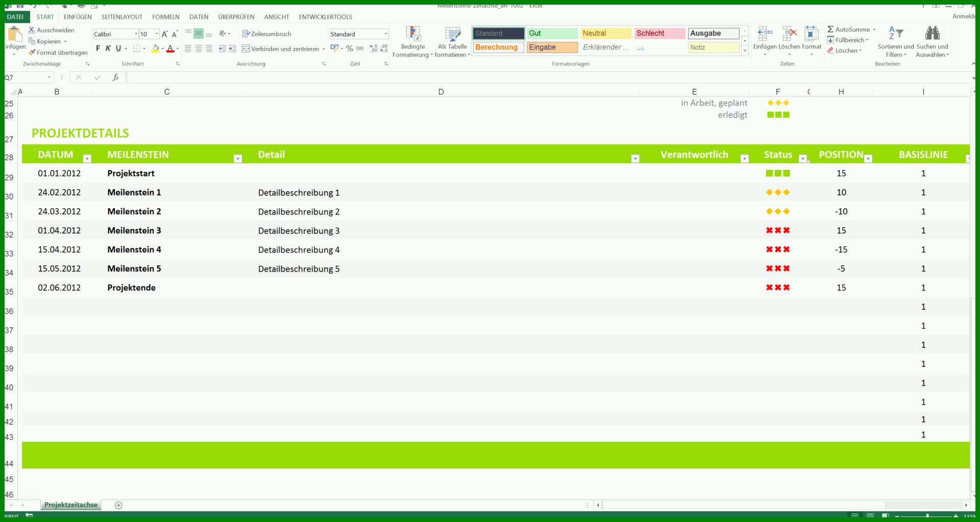Click AutoSumme sigma icon

(x=830, y=29)
